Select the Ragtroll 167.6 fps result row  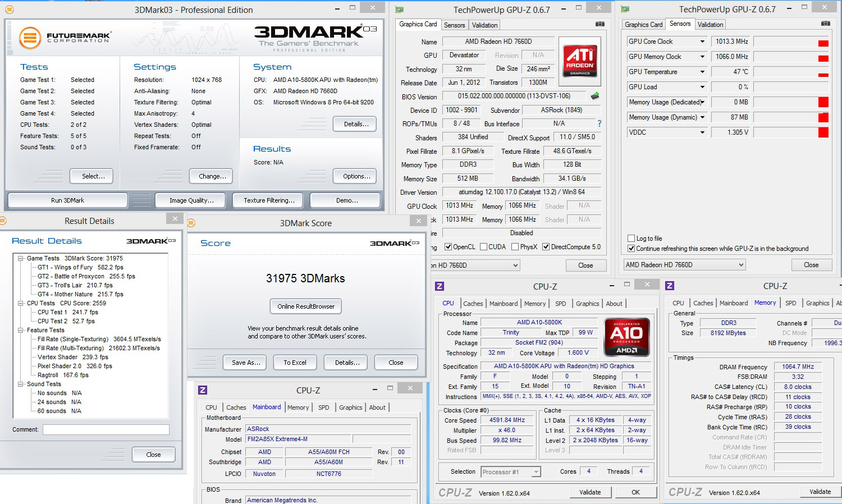63,375
